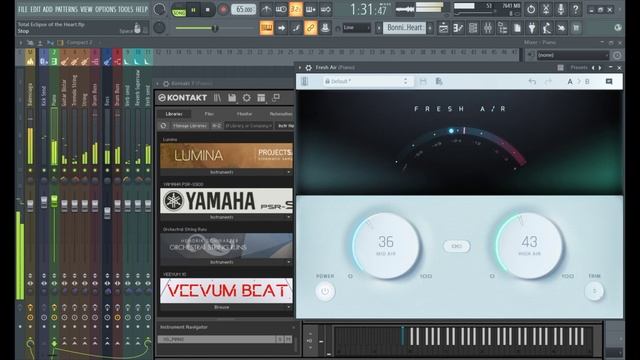This screenshot has height=360, width=640.
Task: Click the one-click audio recording microphone icon
Action: [x=561, y=9]
